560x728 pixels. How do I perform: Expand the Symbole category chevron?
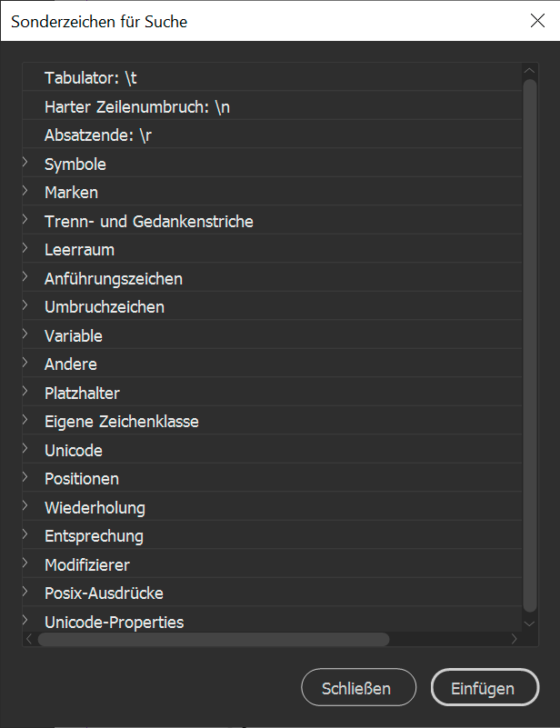coord(25,162)
